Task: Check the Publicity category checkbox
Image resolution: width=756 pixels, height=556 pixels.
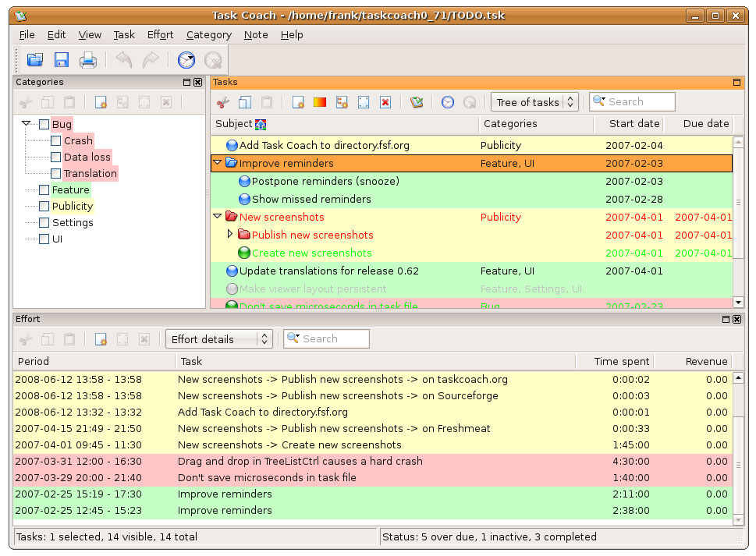Action: click(44, 206)
